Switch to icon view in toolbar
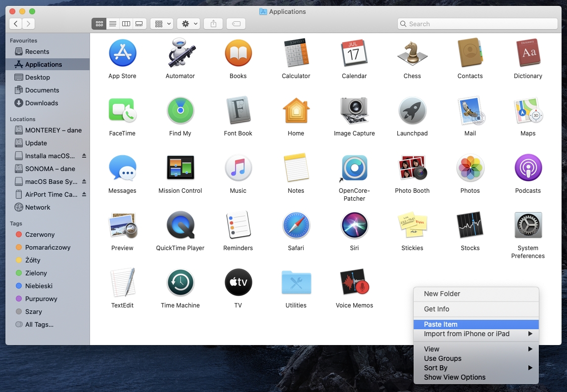The width and height of the screenshot is (567, 392). tap(99, 24)
